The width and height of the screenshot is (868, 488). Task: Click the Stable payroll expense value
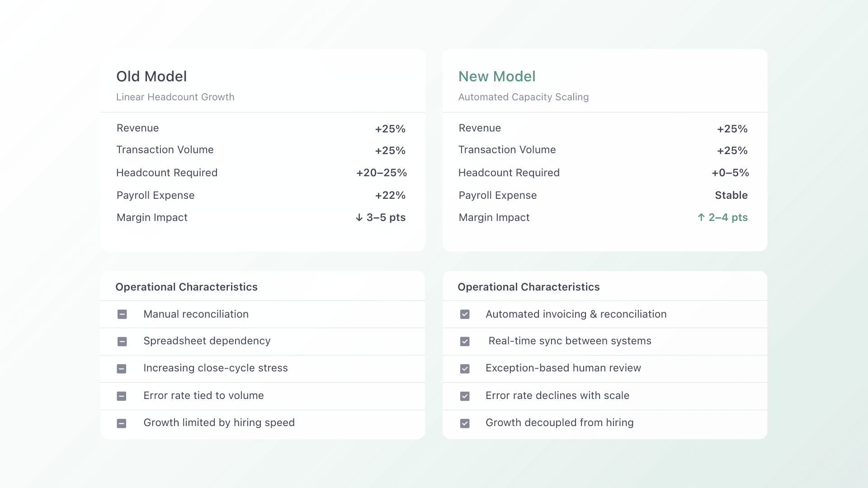(x=731, y=195)
